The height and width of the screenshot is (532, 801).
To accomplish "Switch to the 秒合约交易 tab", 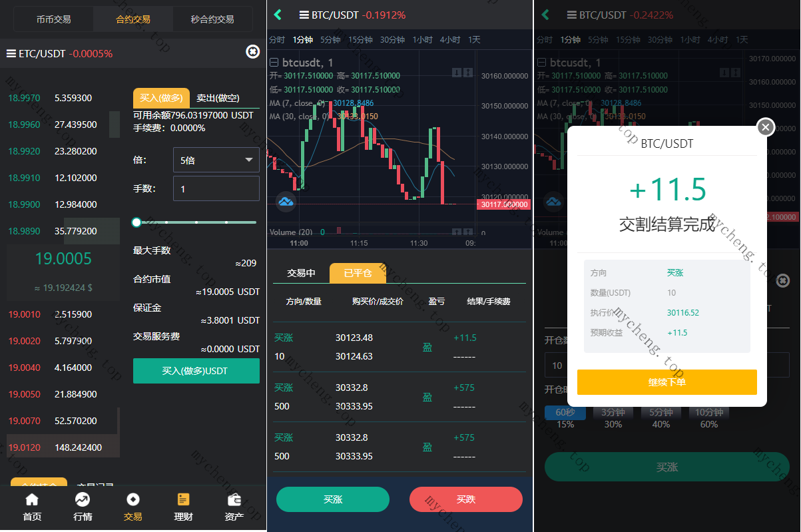I will pos(212,19).
